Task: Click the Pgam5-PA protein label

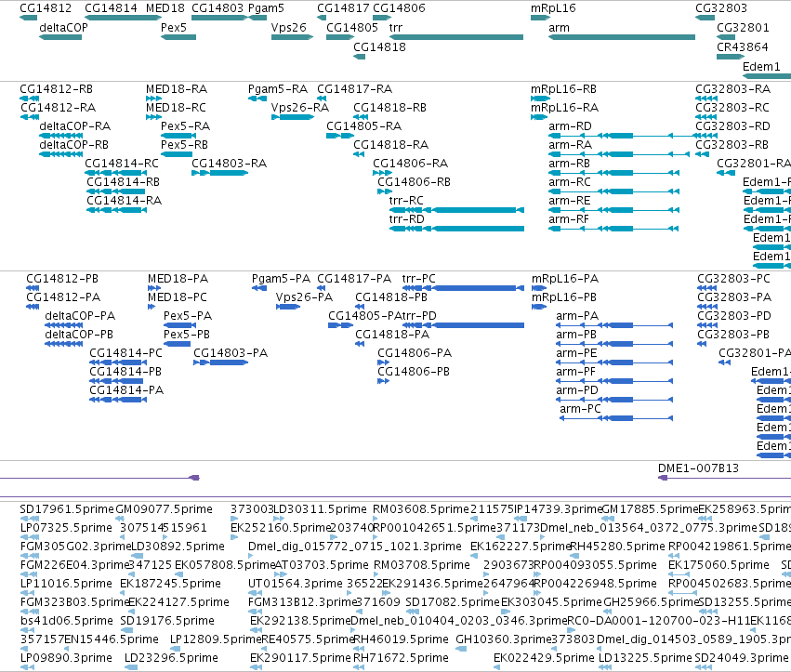Action: point(281,279)
